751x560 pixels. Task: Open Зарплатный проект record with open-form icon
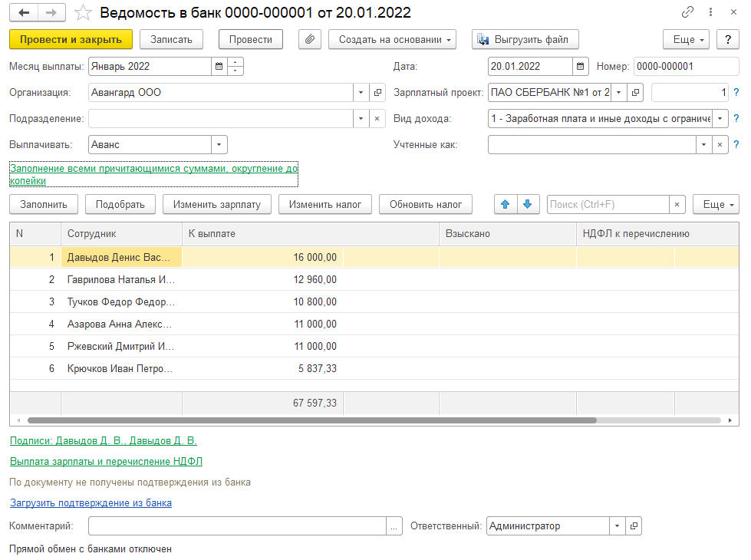point(635,93)
